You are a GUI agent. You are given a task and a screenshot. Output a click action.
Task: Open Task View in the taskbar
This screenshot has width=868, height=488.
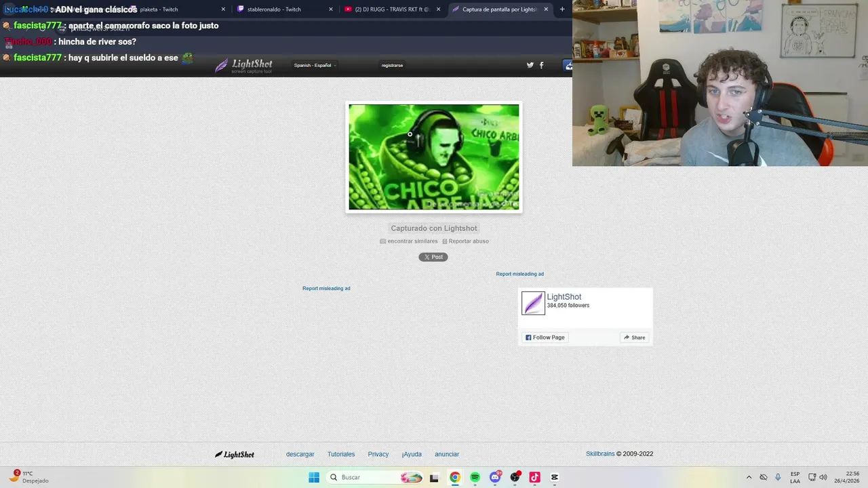[x=435, y=477]
